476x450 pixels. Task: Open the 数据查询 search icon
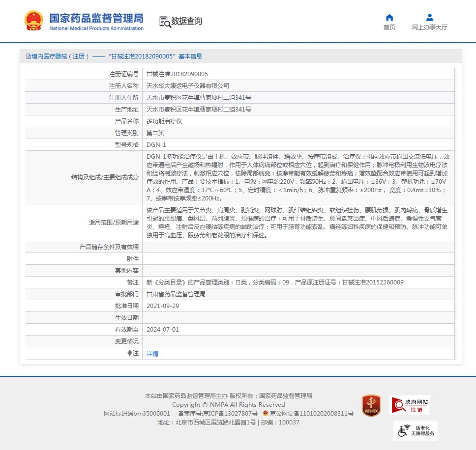point(165,22)
